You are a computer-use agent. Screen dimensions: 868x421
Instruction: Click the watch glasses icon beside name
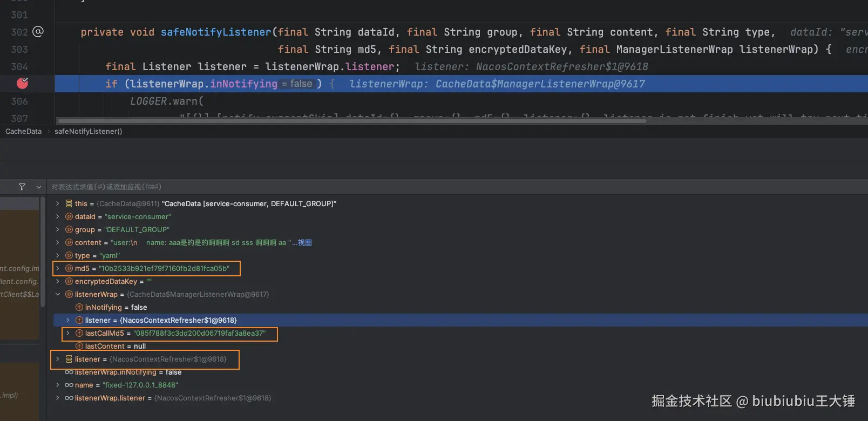pyautogui.click(x=69, y=385)
